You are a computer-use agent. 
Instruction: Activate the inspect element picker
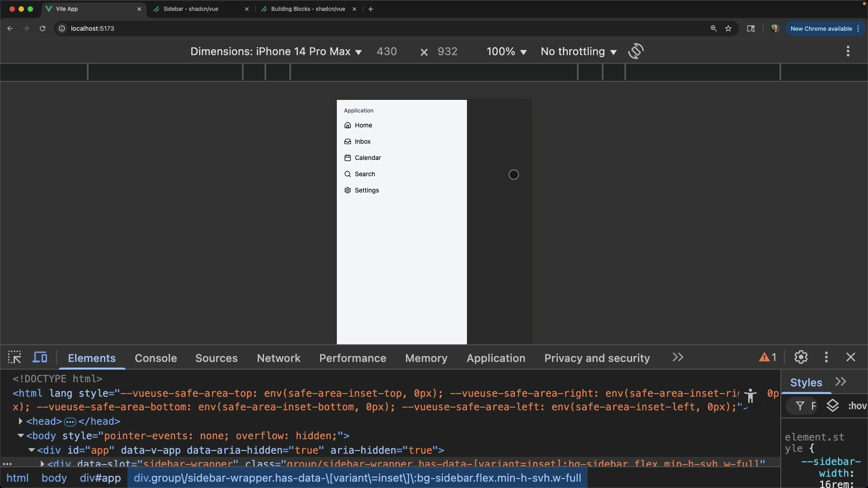pos(14,357)
